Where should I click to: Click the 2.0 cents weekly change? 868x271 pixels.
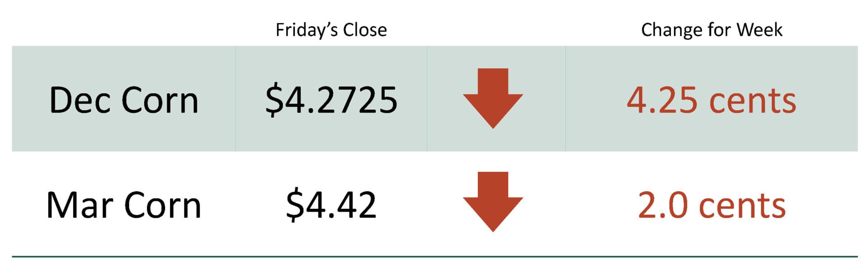point(711,205)
